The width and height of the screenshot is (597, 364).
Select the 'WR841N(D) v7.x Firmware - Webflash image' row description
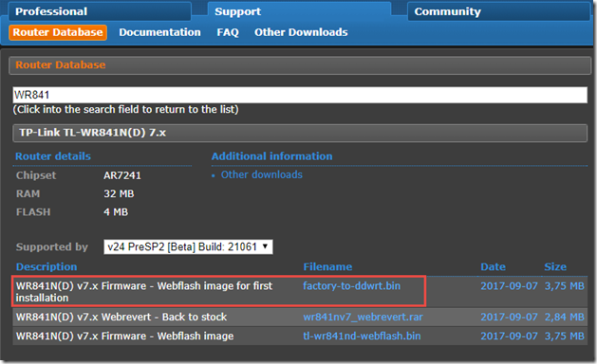click(125, 336)
